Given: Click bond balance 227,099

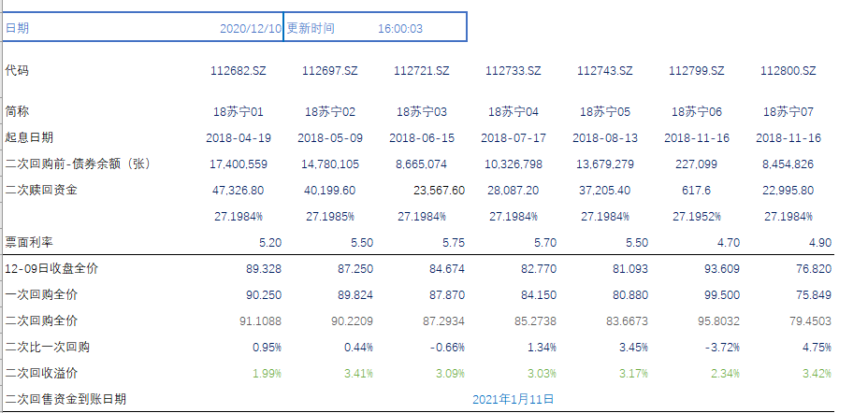Looking at the screenshot, I should pos(697,164).
